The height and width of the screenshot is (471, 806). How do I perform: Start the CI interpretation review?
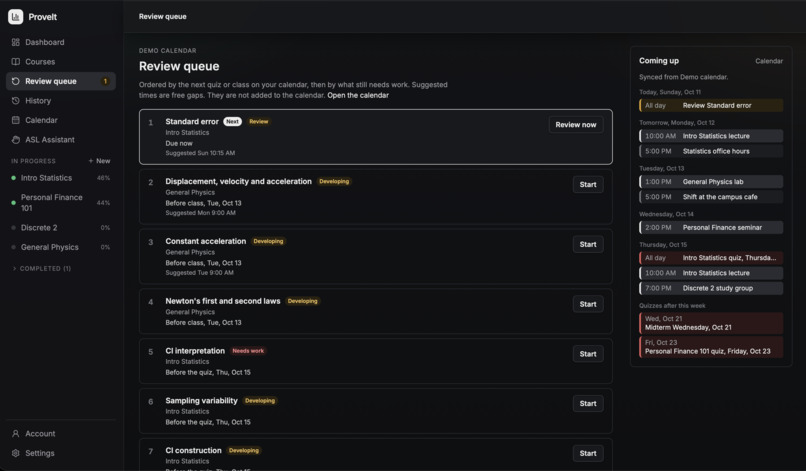tap(588, 354)
